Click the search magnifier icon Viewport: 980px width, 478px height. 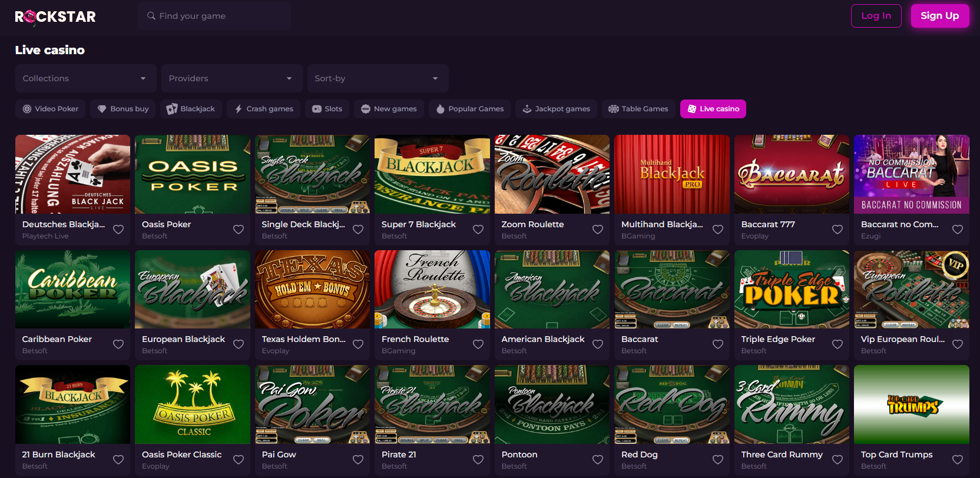coord(151,16)
